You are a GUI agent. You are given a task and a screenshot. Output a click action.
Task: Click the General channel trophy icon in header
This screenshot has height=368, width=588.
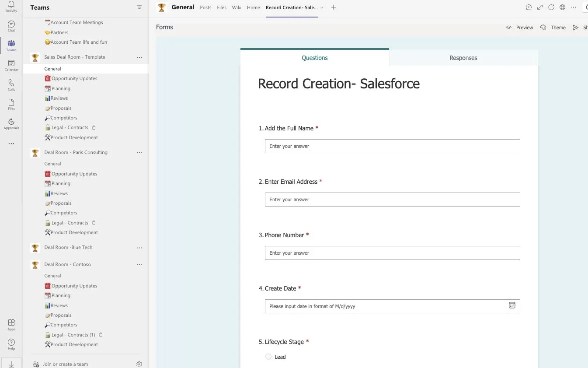[162, 7]
